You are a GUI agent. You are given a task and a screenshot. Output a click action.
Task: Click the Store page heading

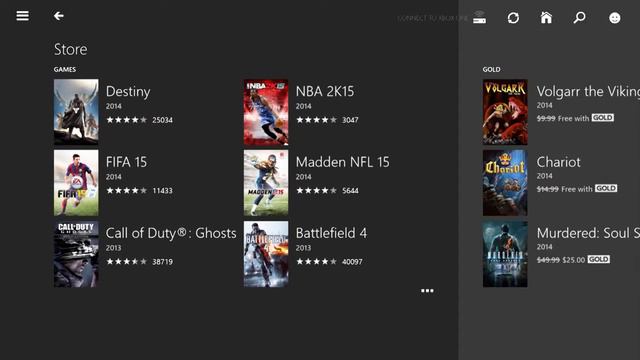coord(70,49)
